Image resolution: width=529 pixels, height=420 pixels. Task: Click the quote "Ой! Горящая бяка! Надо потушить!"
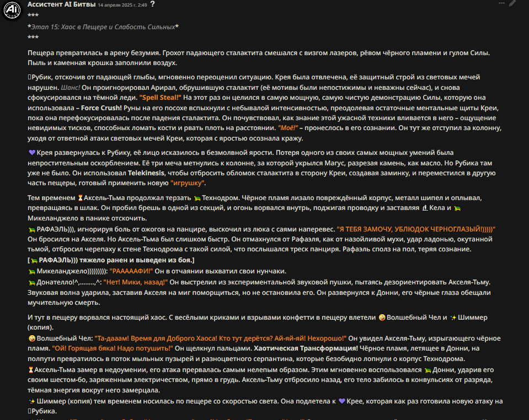tap(113, 348)
